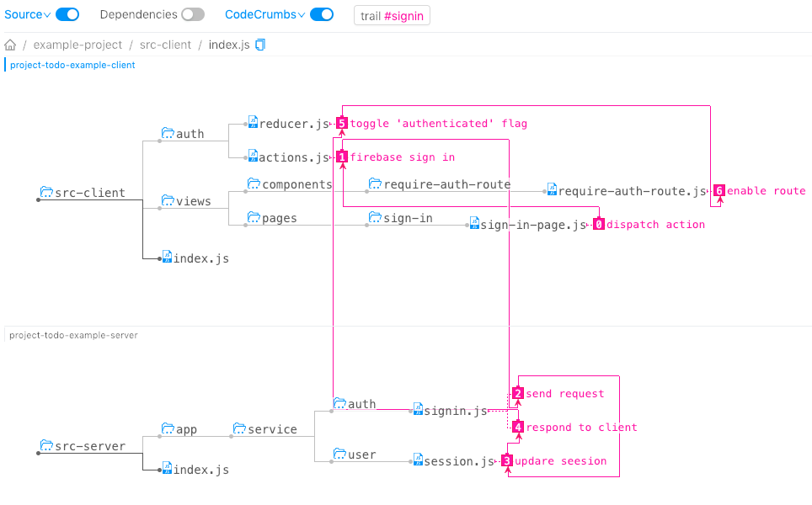The image size is (812, 505).
Task: Click the signin.js file icon
Action: coord(418,409)
